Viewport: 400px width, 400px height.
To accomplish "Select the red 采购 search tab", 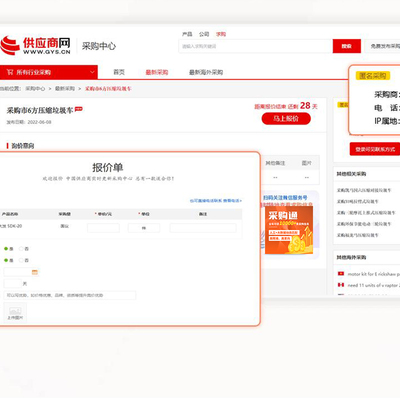I will 221,34.
